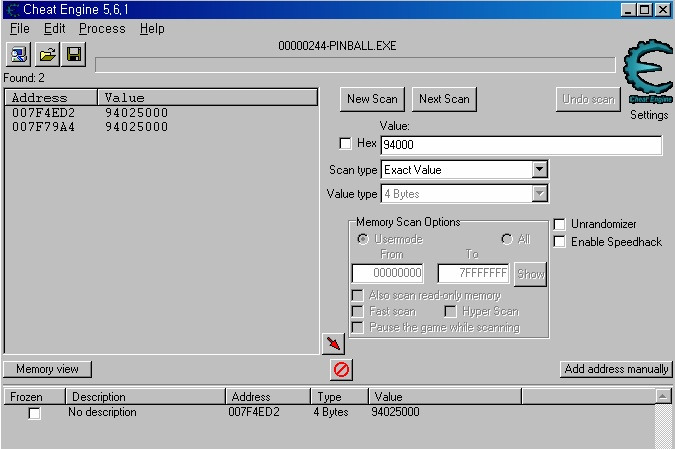Open the Help menu
The width and height of the screenshot is (675, 449).
pos(152,29)
